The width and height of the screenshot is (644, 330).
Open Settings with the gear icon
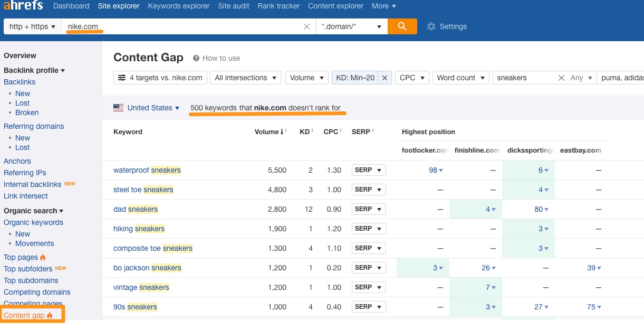click(431, 26)
